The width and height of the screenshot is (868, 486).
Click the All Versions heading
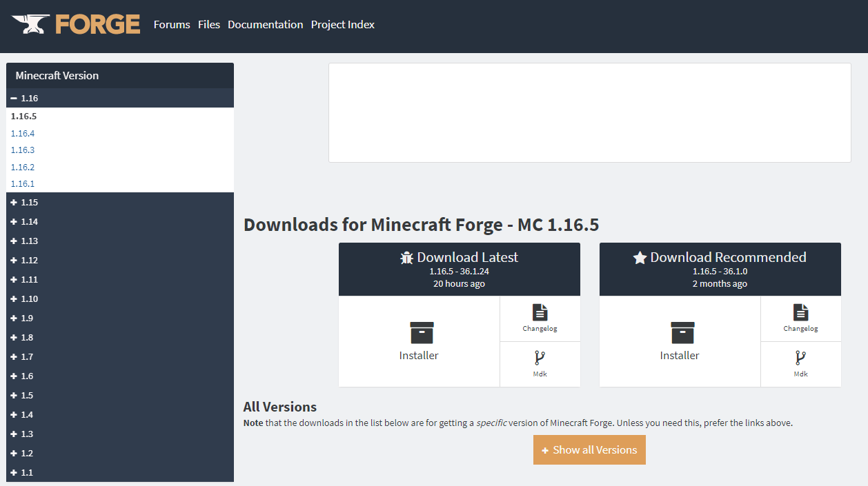[280, 407]
